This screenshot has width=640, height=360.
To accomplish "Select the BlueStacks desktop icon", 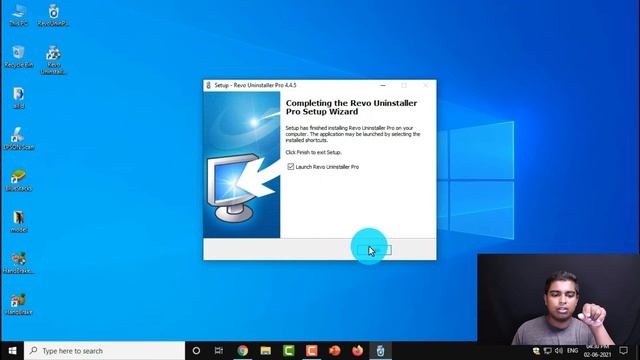I will coord(18,180).
